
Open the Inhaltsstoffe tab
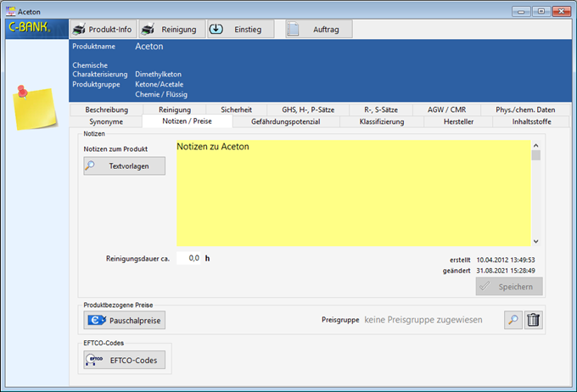(x=533, y=122)
